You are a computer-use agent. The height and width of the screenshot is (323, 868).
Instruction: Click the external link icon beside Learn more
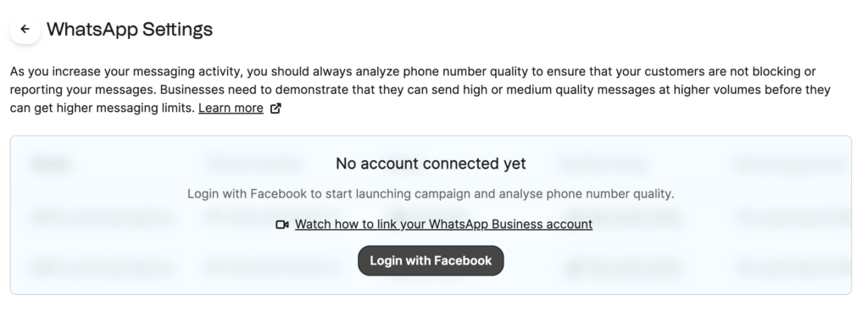pyautogui.click(x=275, y=109)
